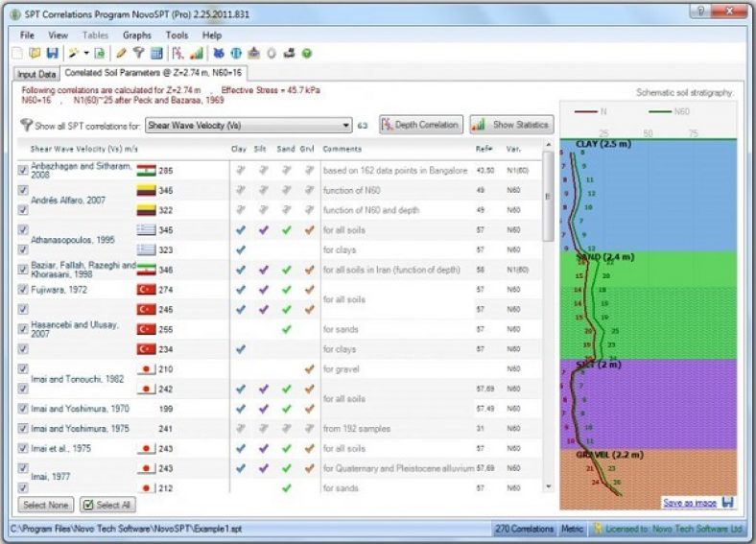
Task: Click the scroll-up arrow of the correlations list
Action: coord(548,145)
